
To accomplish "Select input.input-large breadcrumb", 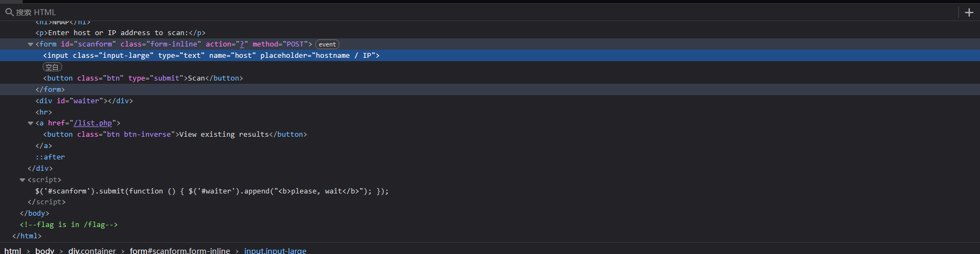I will coord(275,251).
